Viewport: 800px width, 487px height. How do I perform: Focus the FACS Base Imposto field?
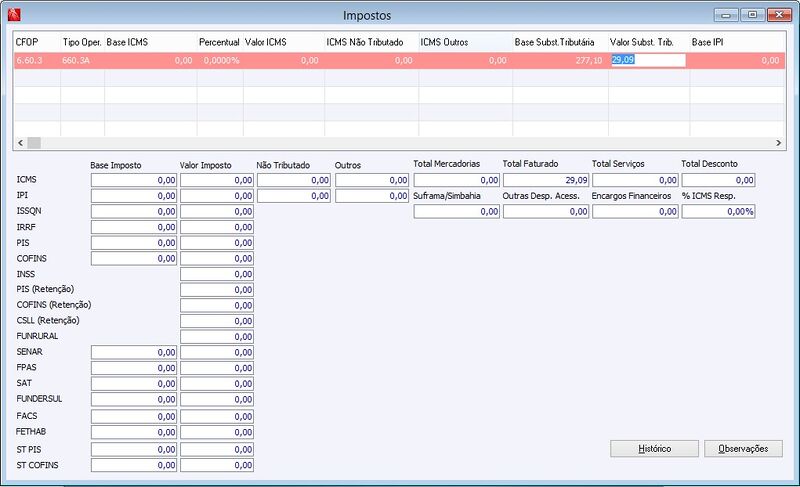click(x=134, y=417)
